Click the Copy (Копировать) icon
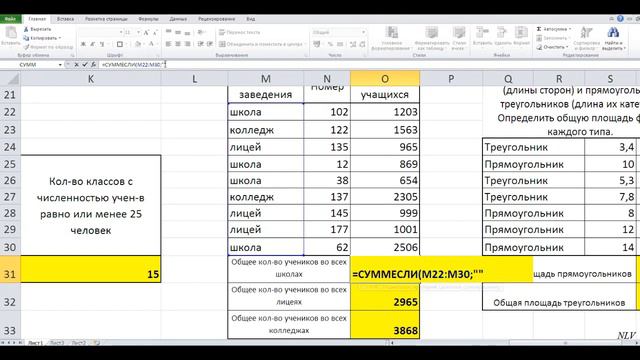640x360 pixels. [x=26, y=38]
